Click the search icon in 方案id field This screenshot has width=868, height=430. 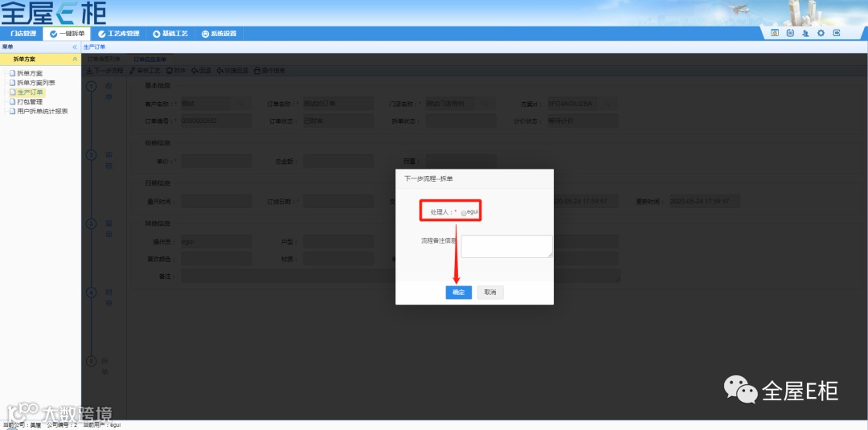[608, 104]
